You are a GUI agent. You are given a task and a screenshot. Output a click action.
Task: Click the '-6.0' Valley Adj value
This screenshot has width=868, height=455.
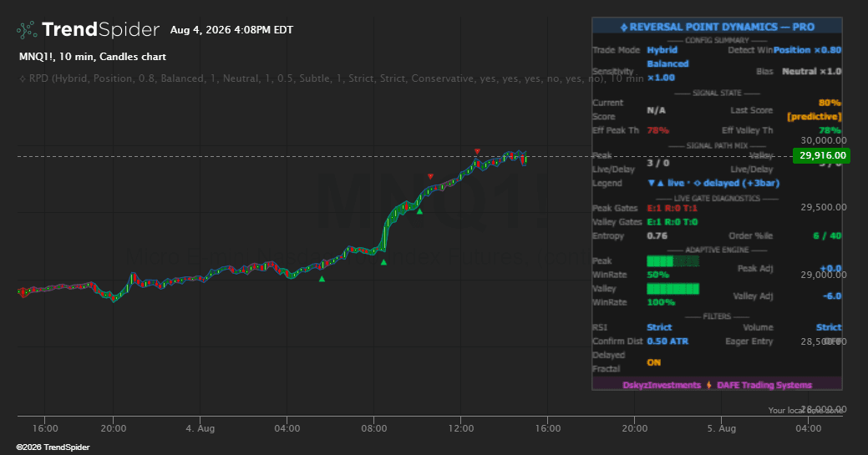click(x=832, y=296)
